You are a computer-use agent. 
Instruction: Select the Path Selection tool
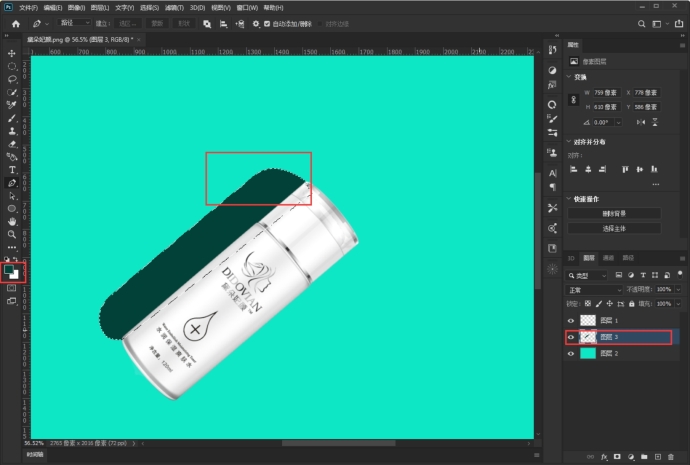(x=12, y=196)
